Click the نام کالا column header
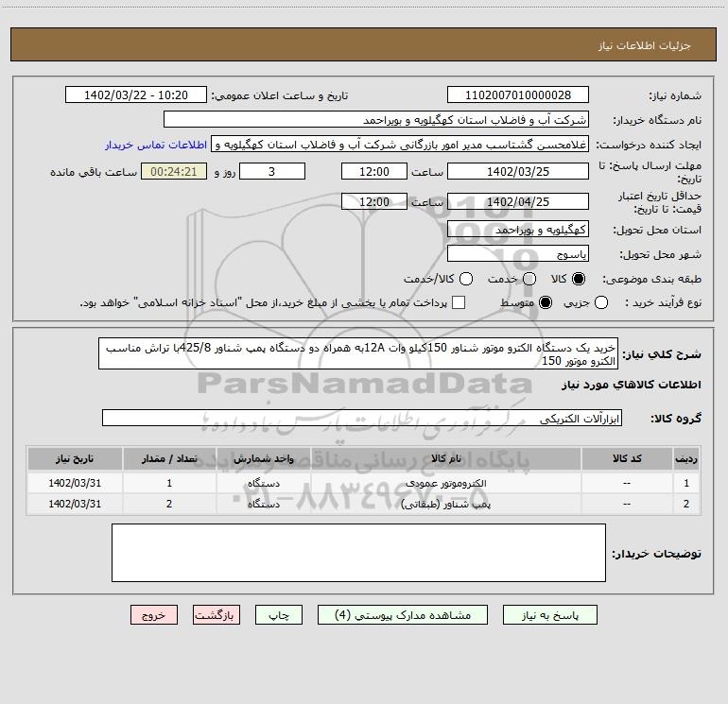 [x=445, y=458]
